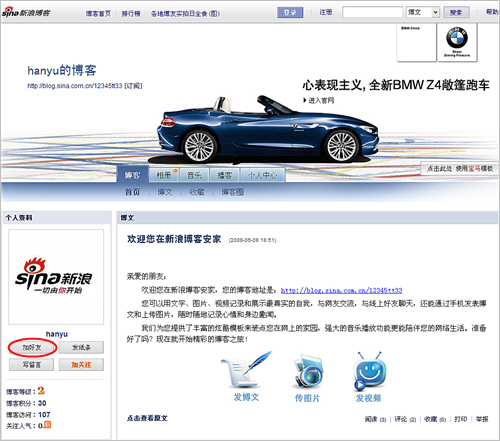Click the 阅读 read count link
Screen dimensions: 500x441
click(375, 419)
